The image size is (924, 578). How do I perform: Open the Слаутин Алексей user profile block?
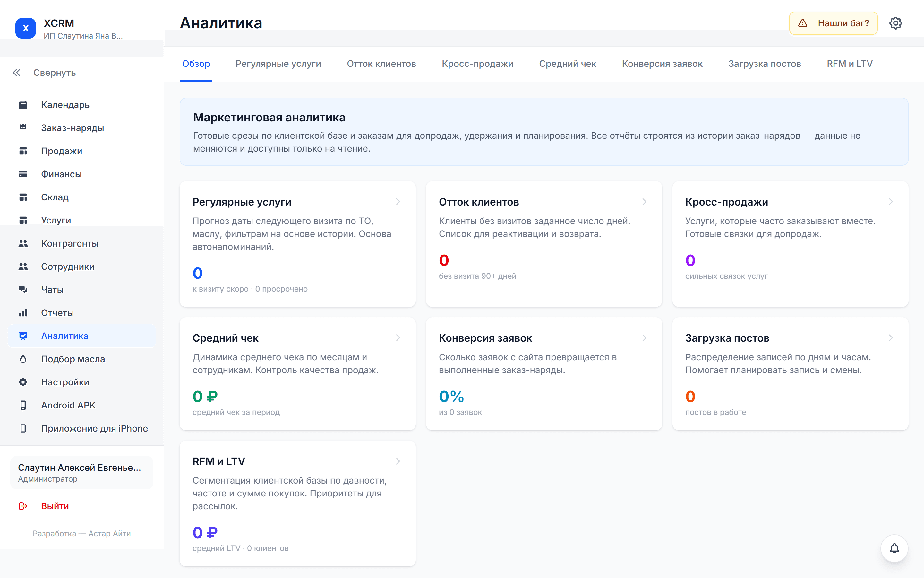82,472
